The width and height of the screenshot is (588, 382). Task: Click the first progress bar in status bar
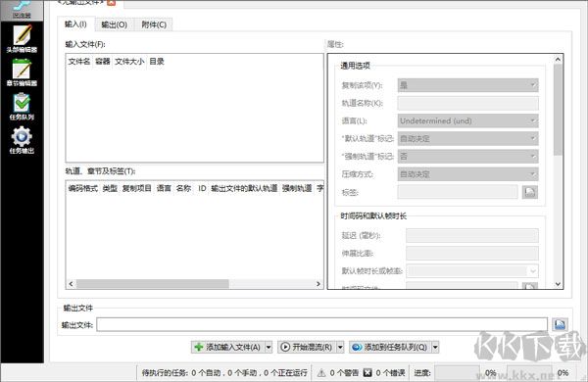[457, 373]
